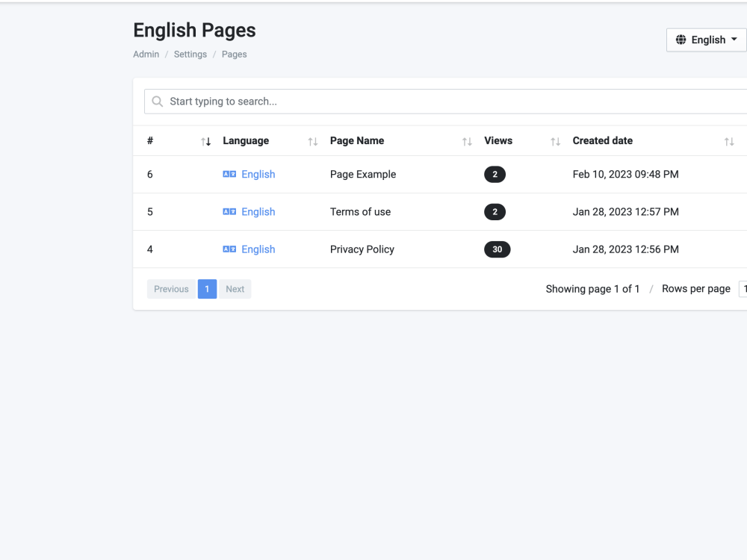Click the Views column header
Screen dimensions: 747x560
point(498,141)
